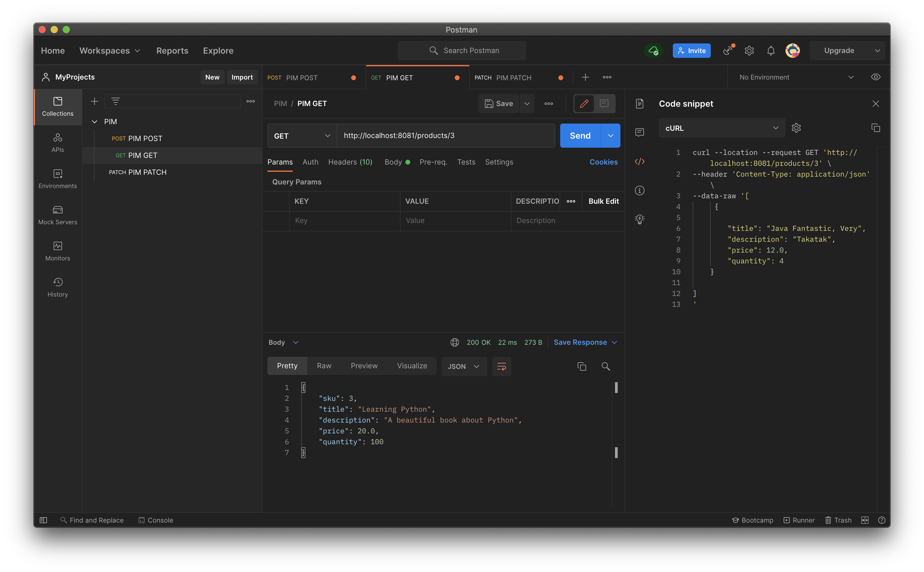The width and height of the screenshot is (924, 572).
Task: Toggle the environment quick look eye
Action: tap(876, 77)
